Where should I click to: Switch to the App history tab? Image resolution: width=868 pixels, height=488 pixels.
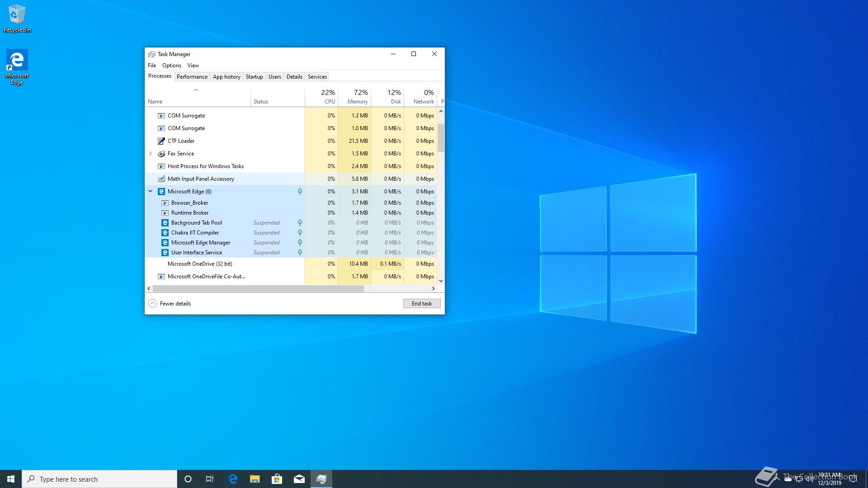(226, 77)
